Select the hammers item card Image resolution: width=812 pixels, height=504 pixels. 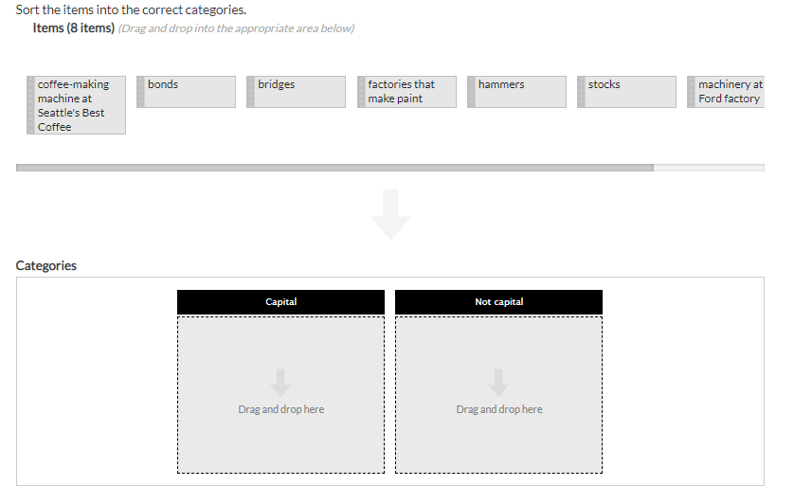(516, 92)
